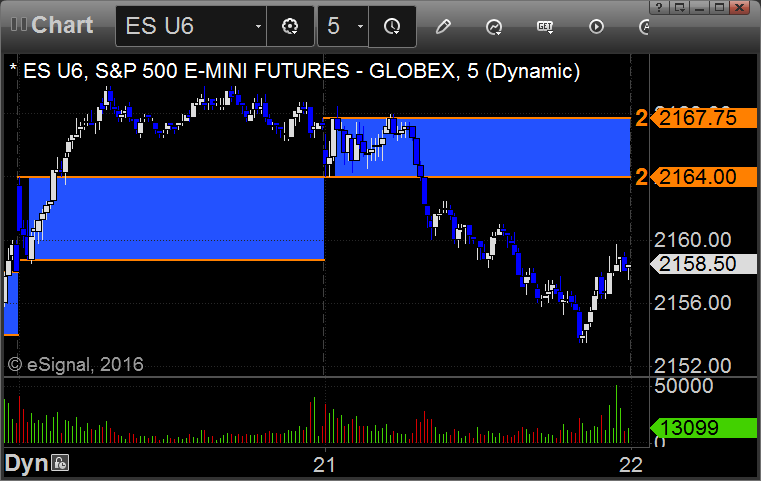The width and height of the screenshot is (761, 481).
Task: Click the 50000 volume axis value
Action: pyautogui.click(x=683, y=386)
